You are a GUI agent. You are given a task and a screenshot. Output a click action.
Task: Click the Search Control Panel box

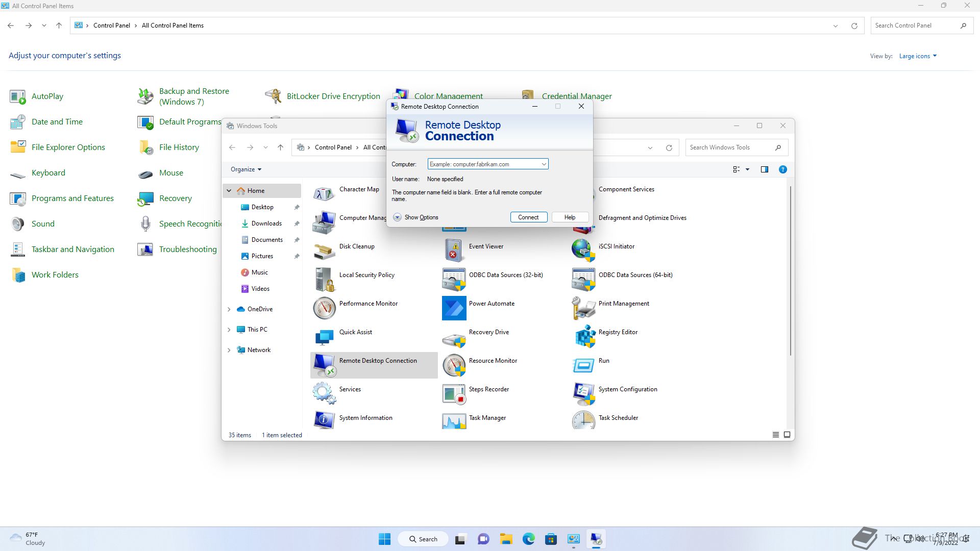click(922, 26)
